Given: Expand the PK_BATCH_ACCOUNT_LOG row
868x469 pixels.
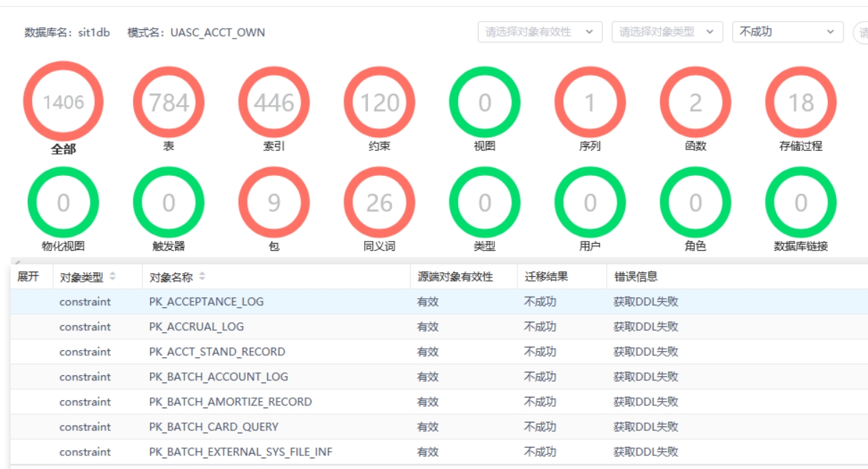Looking at the screenshot, I should click(31, 377).
